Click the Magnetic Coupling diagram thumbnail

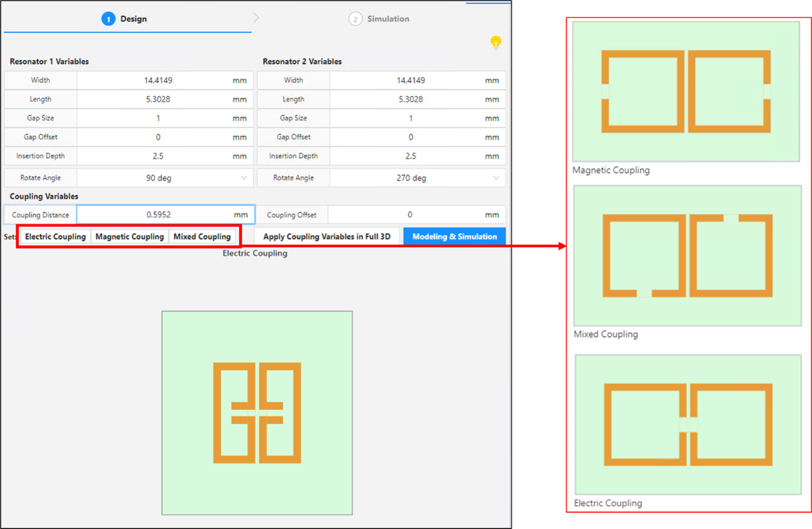[686, 91]
